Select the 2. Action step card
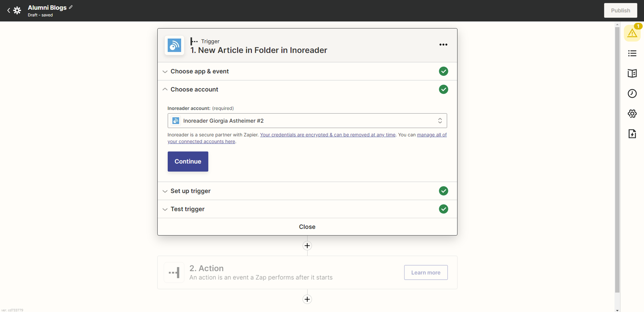Viewport: 644px width, 312px height. coord(307,272)
